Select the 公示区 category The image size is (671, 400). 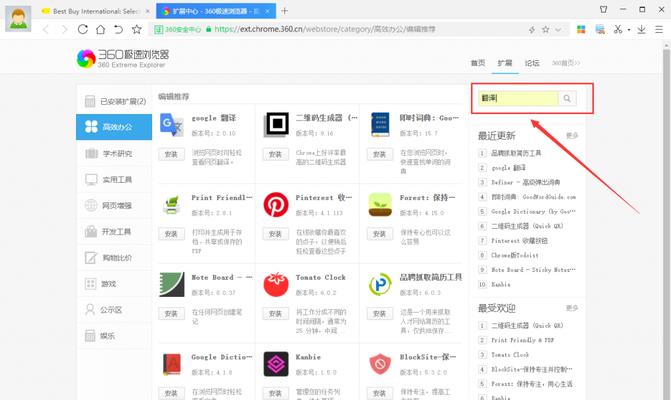(x=114, y=310)
